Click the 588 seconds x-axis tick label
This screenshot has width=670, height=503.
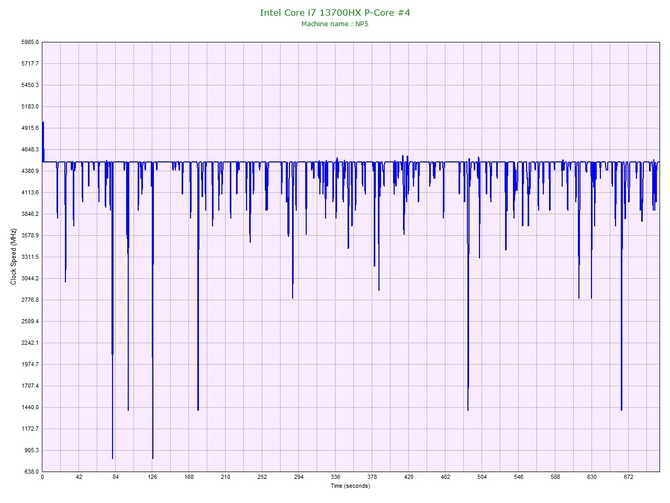(x=555, y=477)
